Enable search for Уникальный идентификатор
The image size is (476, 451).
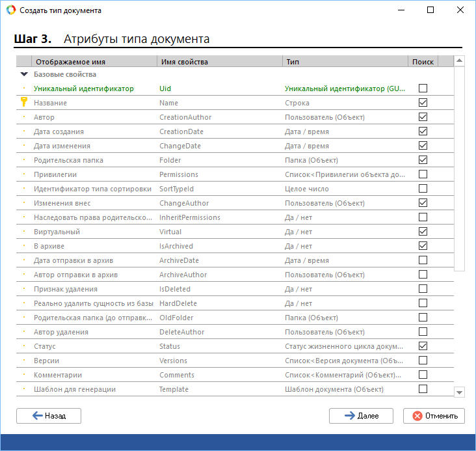(423, 89)
